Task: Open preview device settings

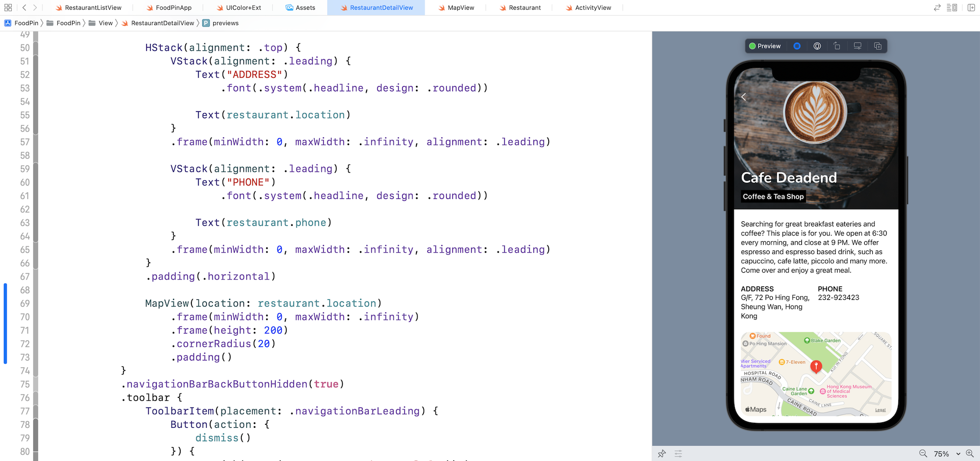Action: [x=857, y=46]
